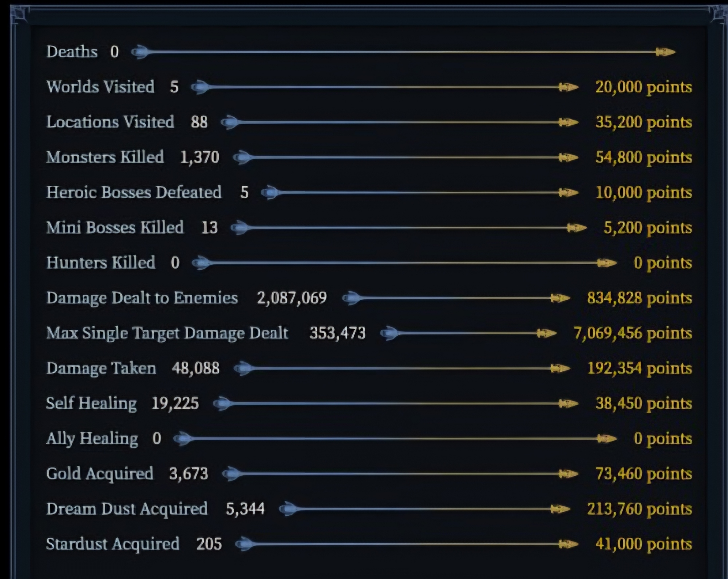Click the gold arrowhead before 5,200 points

[x=577, y=228]
